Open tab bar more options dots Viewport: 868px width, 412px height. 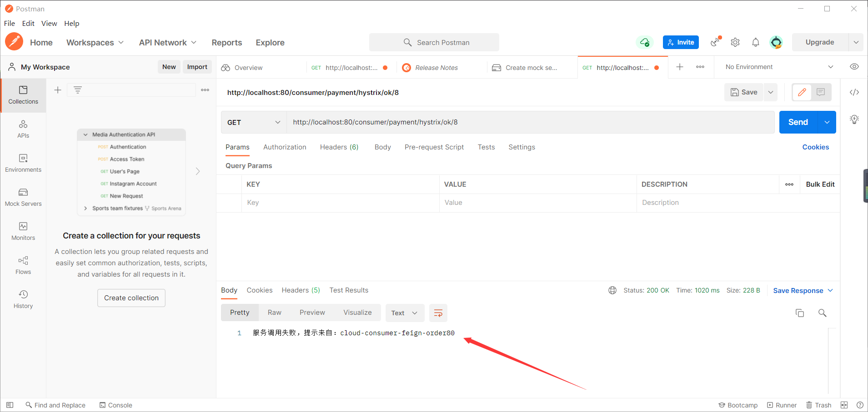point(700,67)
